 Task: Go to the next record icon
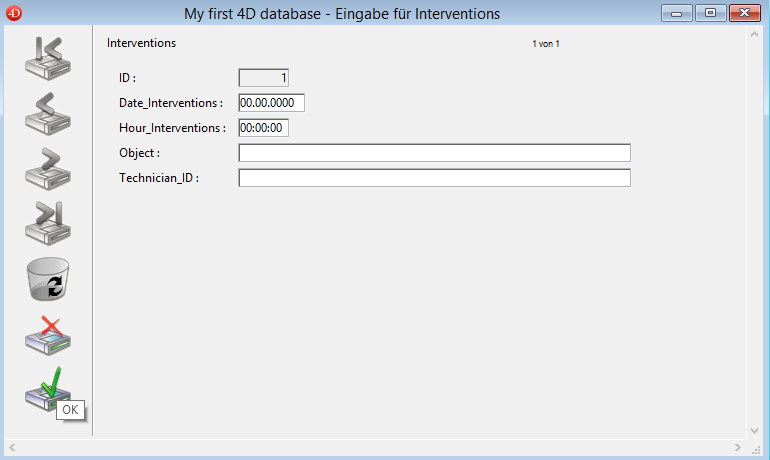(x=48, y=169)
